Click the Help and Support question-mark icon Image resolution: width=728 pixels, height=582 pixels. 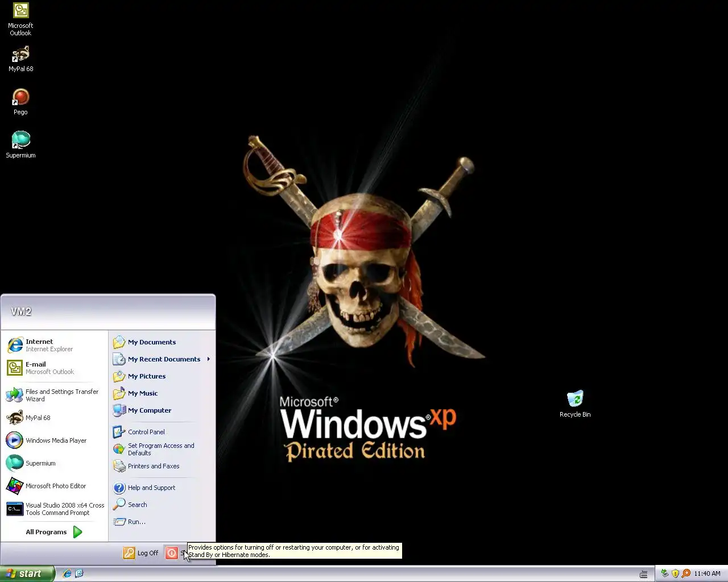pyautogui.click(x=118, y=488)
